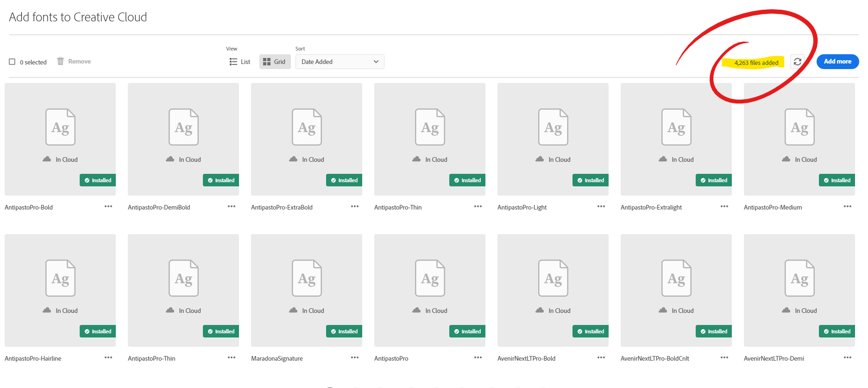This screenshot has width=868, height=388.
Task: Click the cloud icon on AntipastoPro-Light card
Action: (x=540, y=159)
